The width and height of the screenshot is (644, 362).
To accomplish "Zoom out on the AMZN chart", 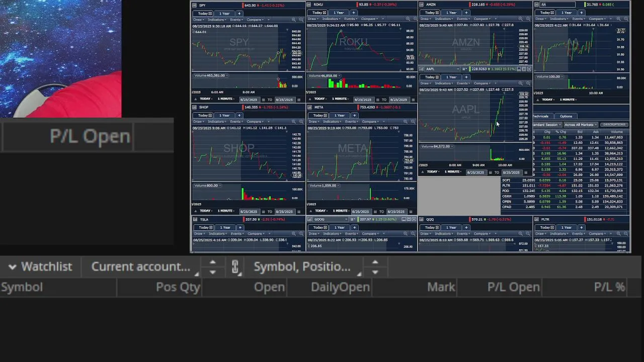I will click(x=528, y=19).
